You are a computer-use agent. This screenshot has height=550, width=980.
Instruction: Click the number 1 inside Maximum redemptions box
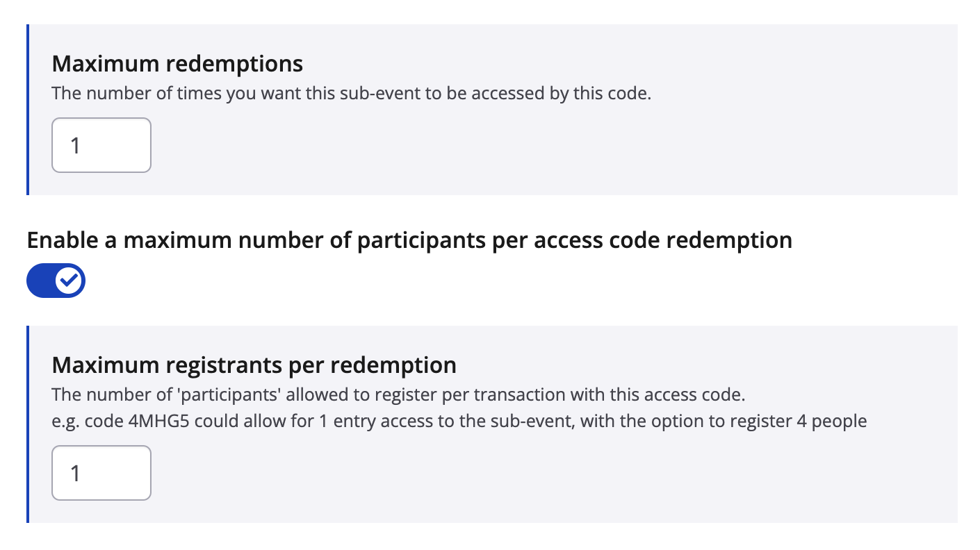point(75,146)
